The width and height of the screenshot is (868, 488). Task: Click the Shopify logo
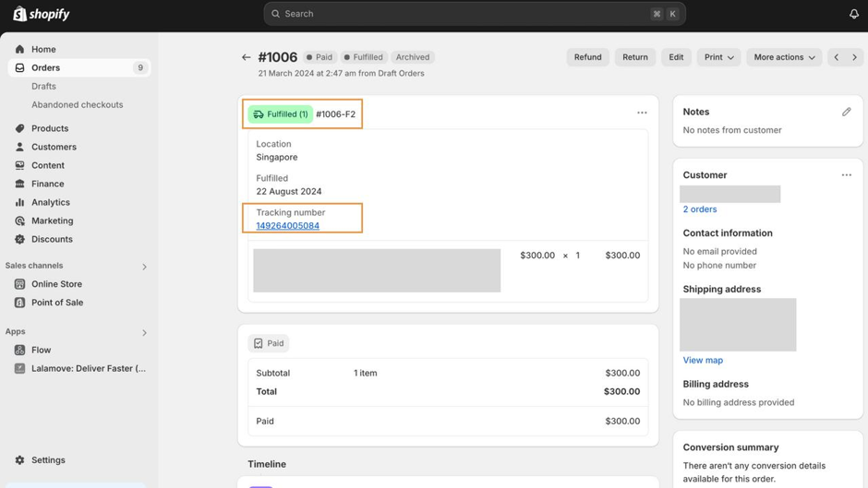[x=42, y=14]
